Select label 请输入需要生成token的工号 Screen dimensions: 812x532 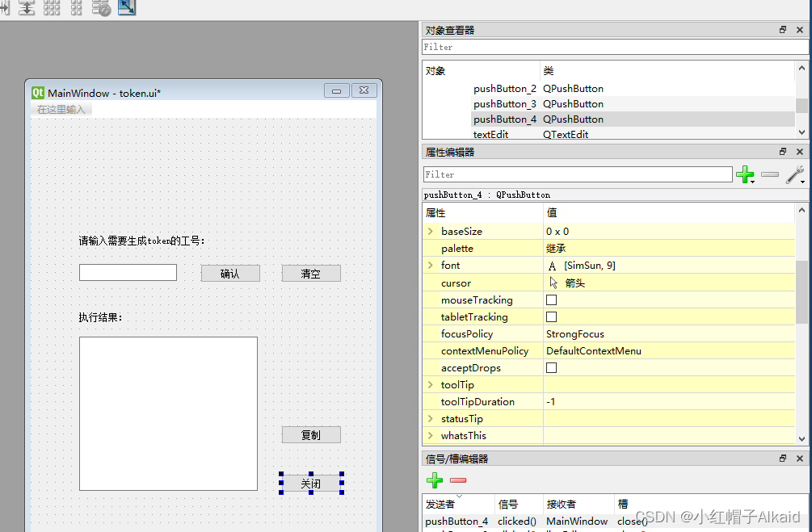pyautogui.click(x=142, y=241)
